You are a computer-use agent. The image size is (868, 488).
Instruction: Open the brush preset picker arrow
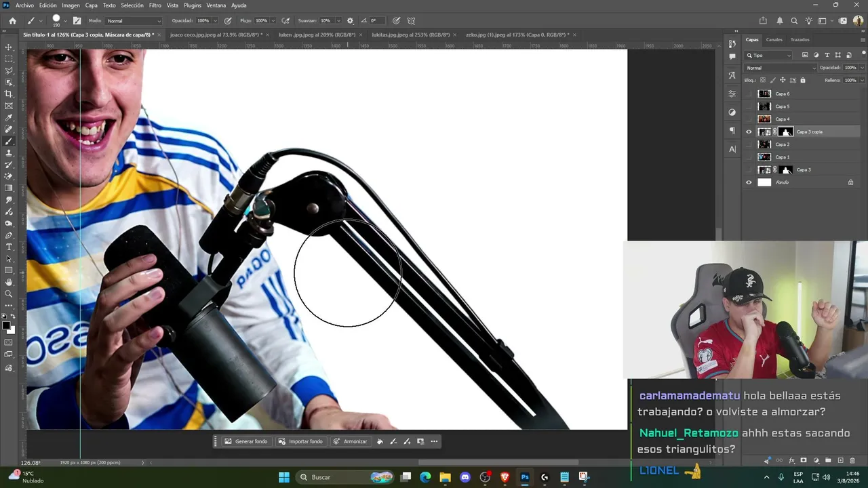tap(65, 21)
